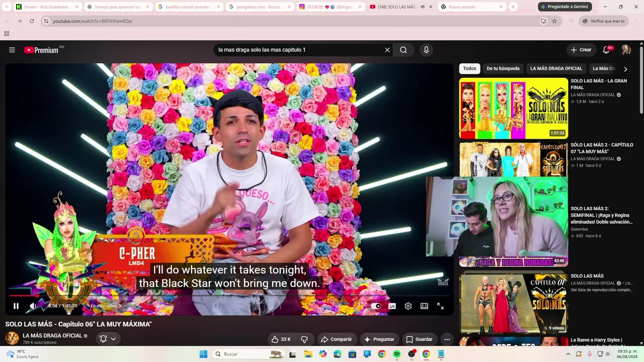The image size is (644, 362).
Task: Open 'SOLO LAS MÁS 2 - CAPÍTULO 07' video title
Action: [x=602, y=148]
